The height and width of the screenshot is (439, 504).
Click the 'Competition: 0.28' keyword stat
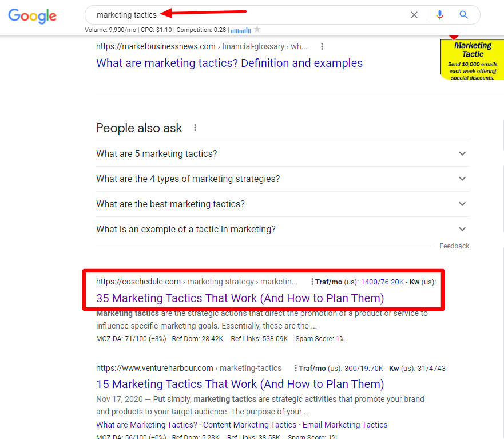tap(201, 30)
